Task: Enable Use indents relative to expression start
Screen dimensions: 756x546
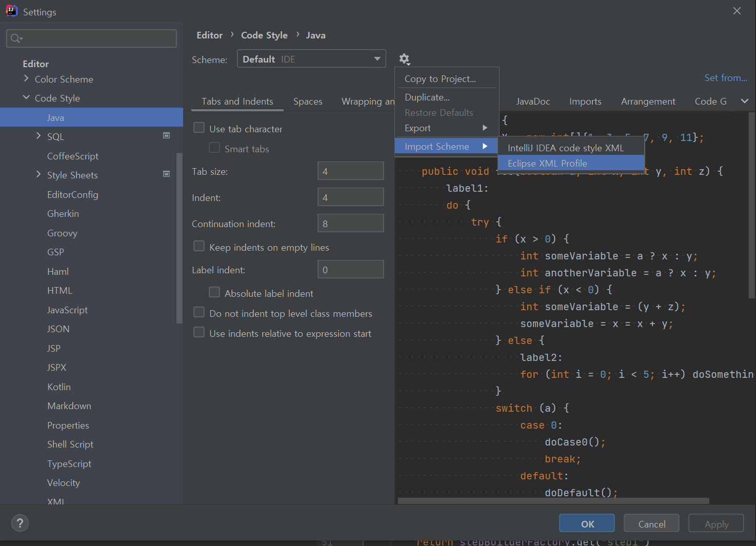Action: point(199,332)
